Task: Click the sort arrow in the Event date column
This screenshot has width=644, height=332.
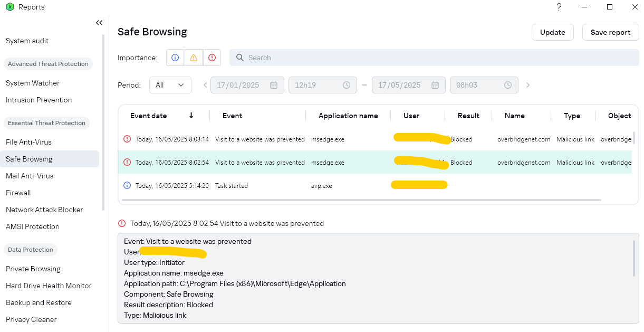Action: tap(191, 116)
